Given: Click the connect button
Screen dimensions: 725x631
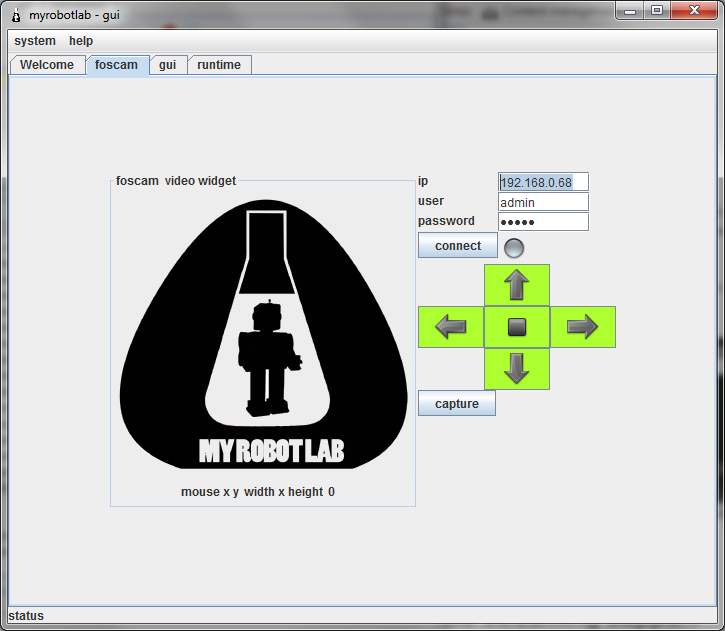Looking at the screenshot, I should (458, 245).
